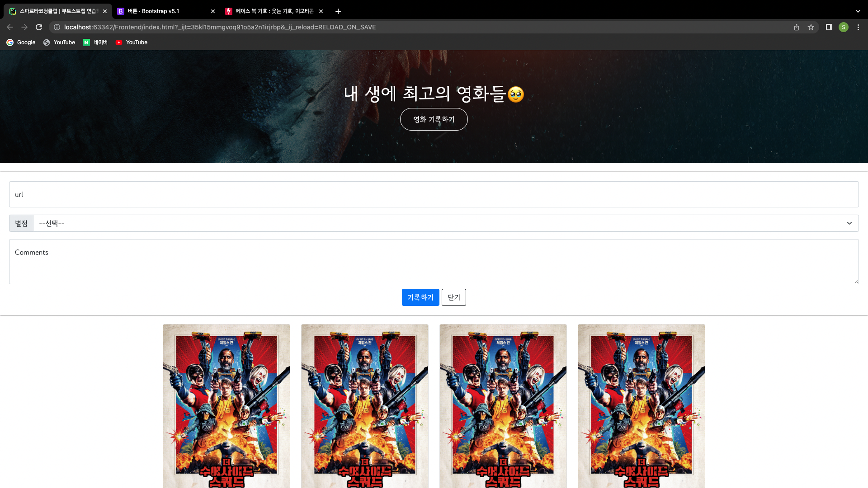
Task: Switch to the 버튼 · Bootstrap v5.1 tab
Action: (166, 11)
